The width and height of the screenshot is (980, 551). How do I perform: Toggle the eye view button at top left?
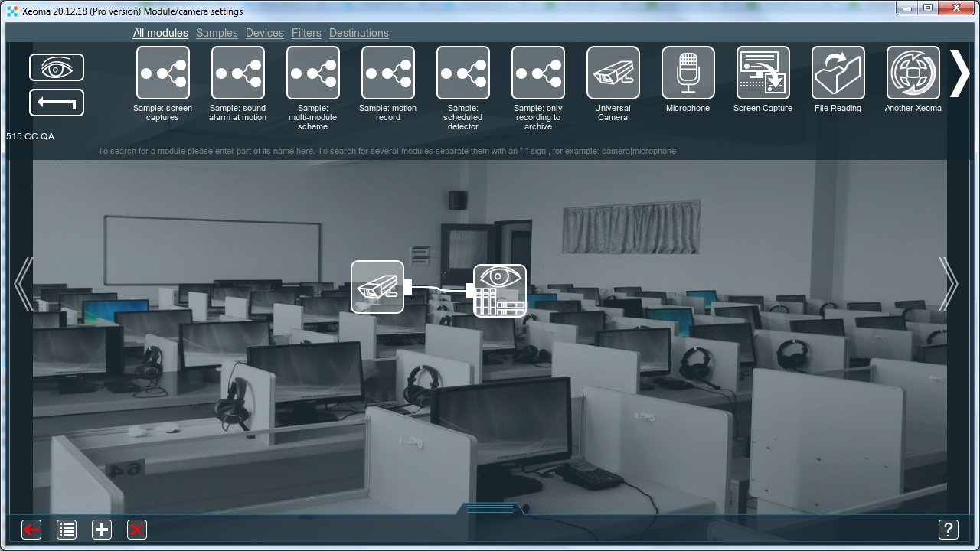57,68
